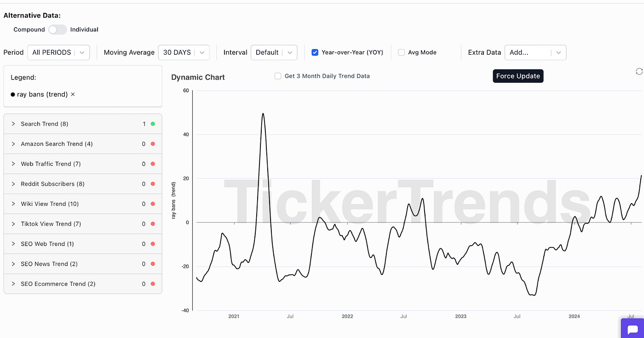Click the red status dot on SEO News Trend

(x=153, y=264)
